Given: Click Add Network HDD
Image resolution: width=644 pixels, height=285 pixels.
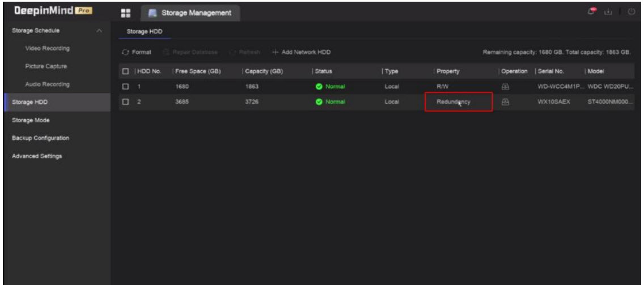Looking at the screenshot, I should pyautogui.click(x=302, y=53).
